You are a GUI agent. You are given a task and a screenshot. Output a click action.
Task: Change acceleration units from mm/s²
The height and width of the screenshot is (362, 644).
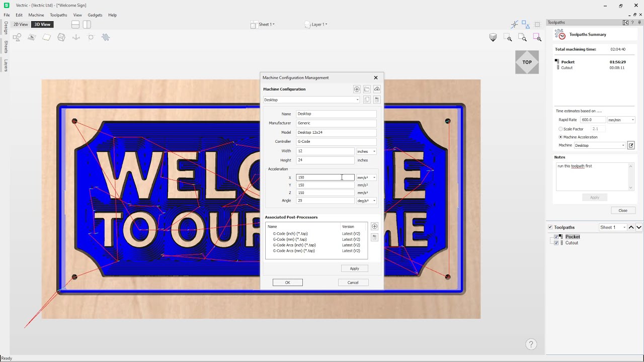tap(366, 177)
